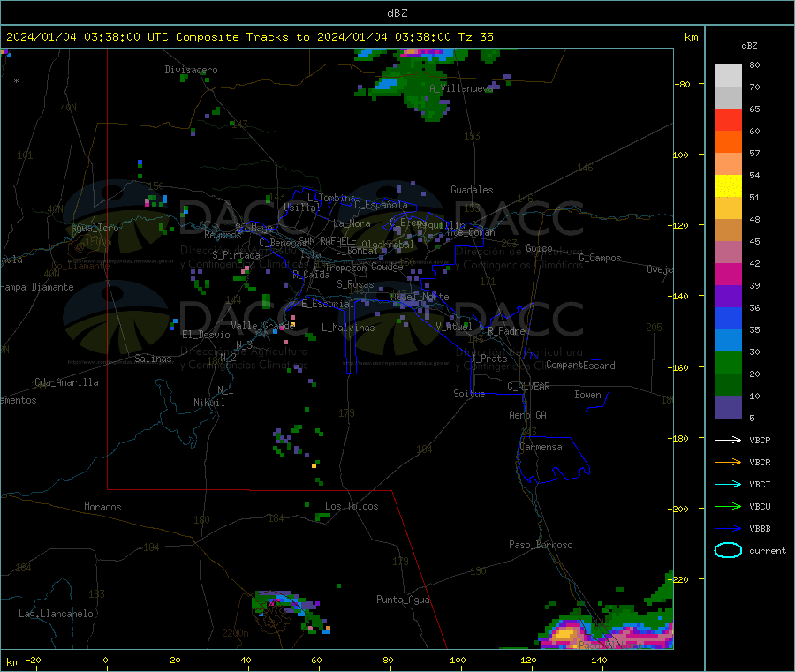Image resolution: width=795 pixels, height=672 pixels.
Task: Click the 'Bowen' map label
Action: (587, 395)
